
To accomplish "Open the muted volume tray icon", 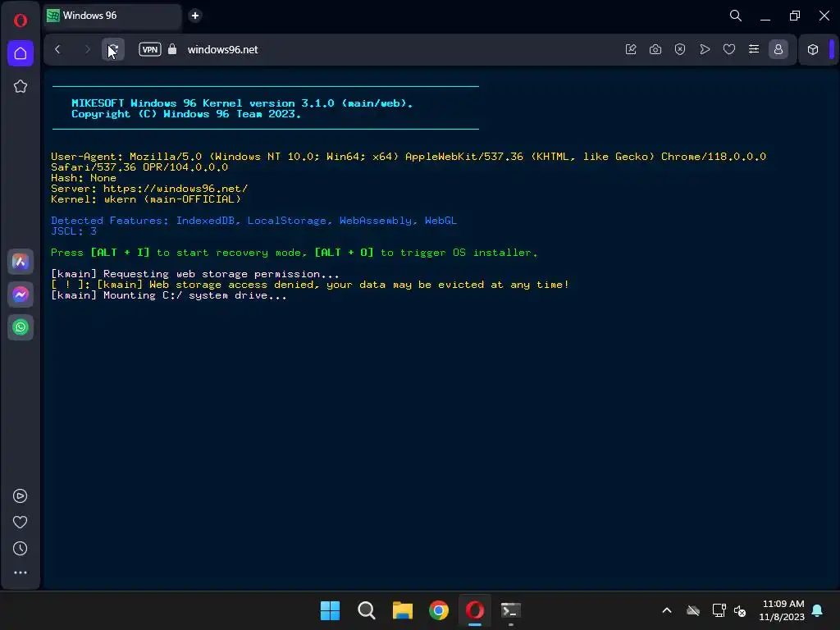I will pos(741,610).
